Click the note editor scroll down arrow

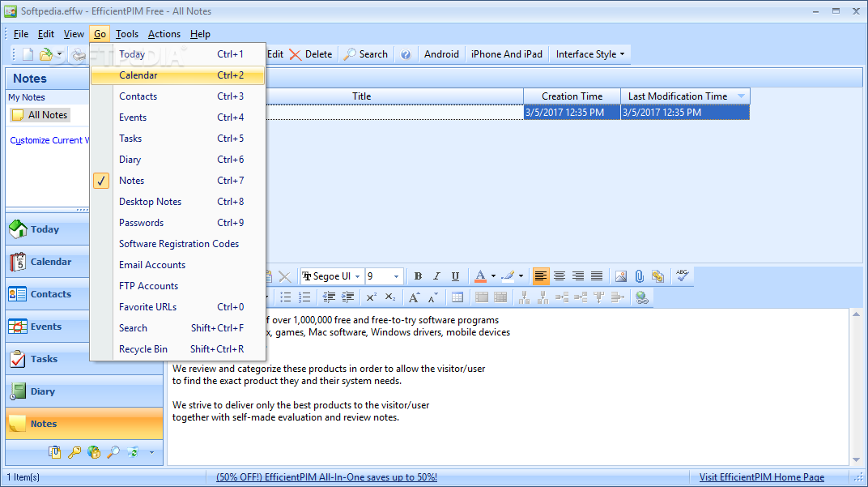[857, 459]
